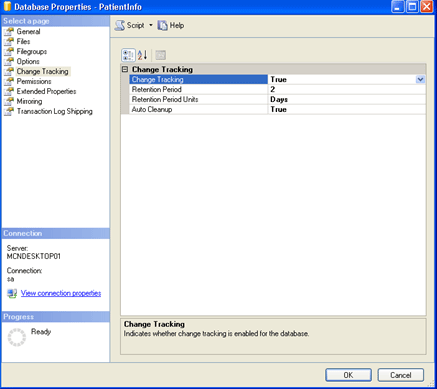Screen dimensions: 437x389
Task: Click the server name MCNDESKTOP01
Action: tap(34, 256)
